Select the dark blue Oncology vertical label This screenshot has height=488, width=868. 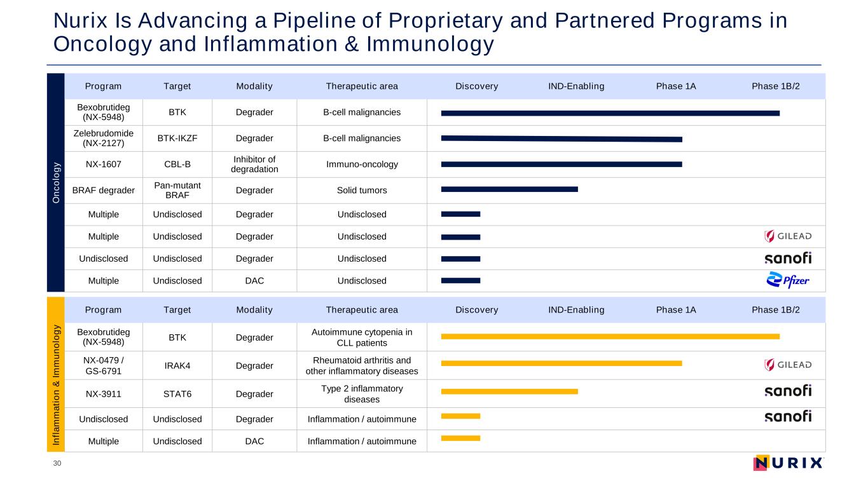coord(56,182)
